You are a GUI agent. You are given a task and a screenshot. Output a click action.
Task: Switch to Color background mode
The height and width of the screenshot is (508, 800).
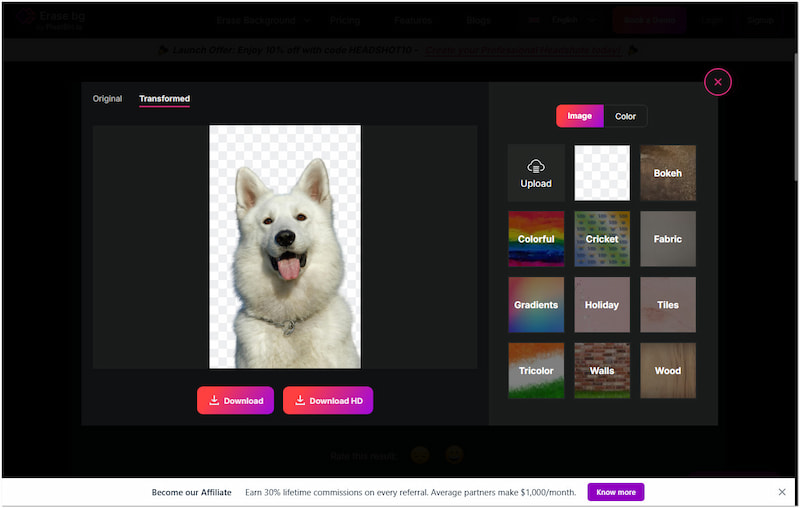(626, 116)
